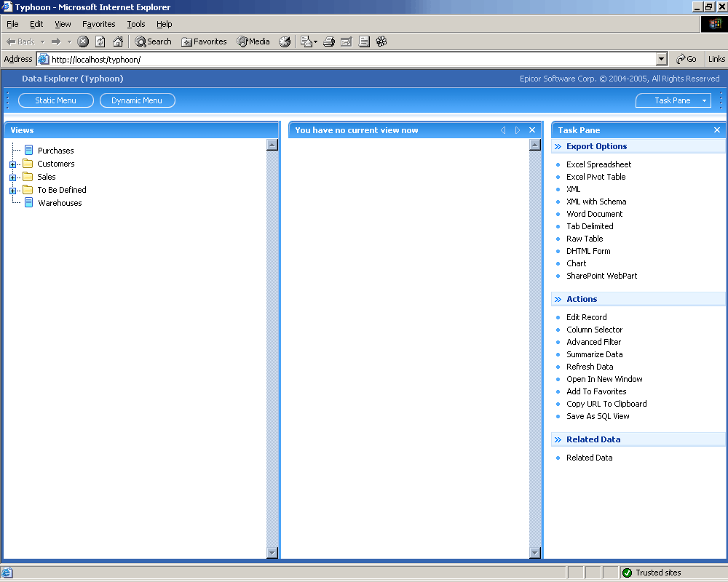
Task: Go to previous view with left arrow
Action: point(503,130)
